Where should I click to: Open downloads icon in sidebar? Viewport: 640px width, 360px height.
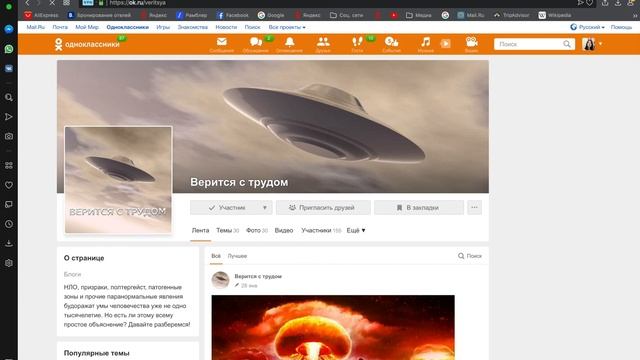(9, 244)
